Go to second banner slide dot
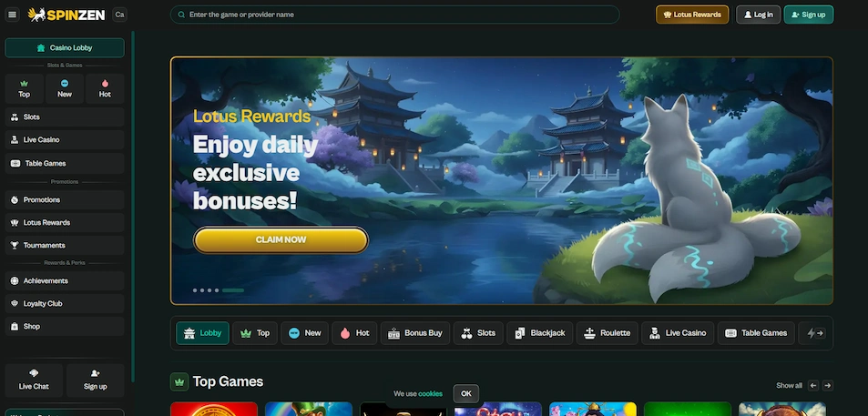Image resolution: width=868 pixels, height=416 pixels. 202,290
